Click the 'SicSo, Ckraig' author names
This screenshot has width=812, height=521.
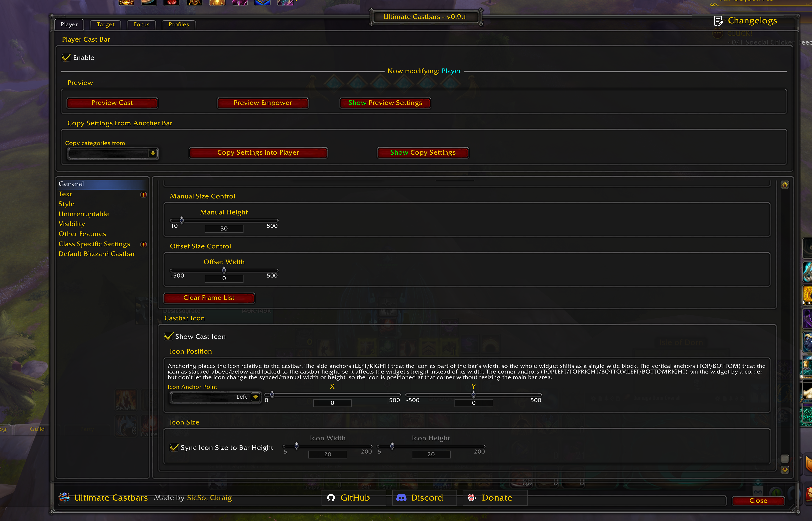point(209,498)
